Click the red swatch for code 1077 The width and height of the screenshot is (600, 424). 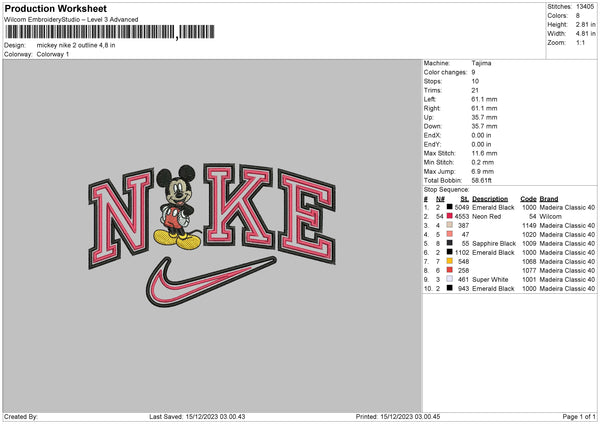[450, 270]
